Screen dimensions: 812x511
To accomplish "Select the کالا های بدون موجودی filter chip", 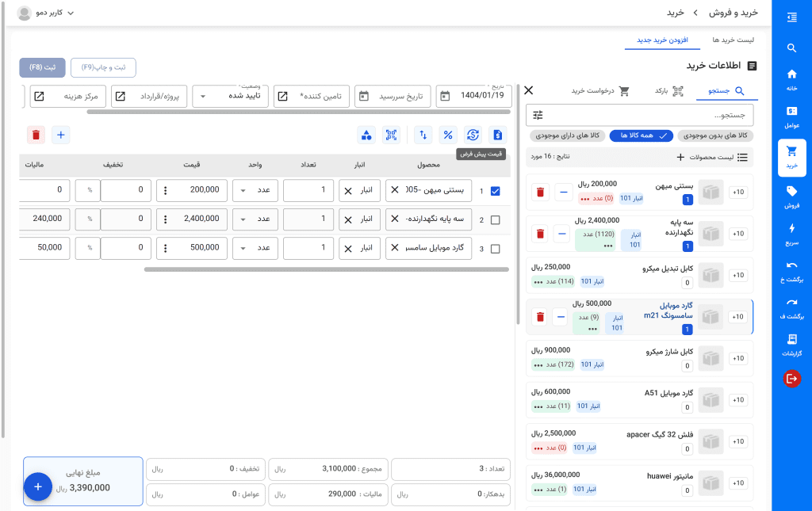I will point(720,135).
